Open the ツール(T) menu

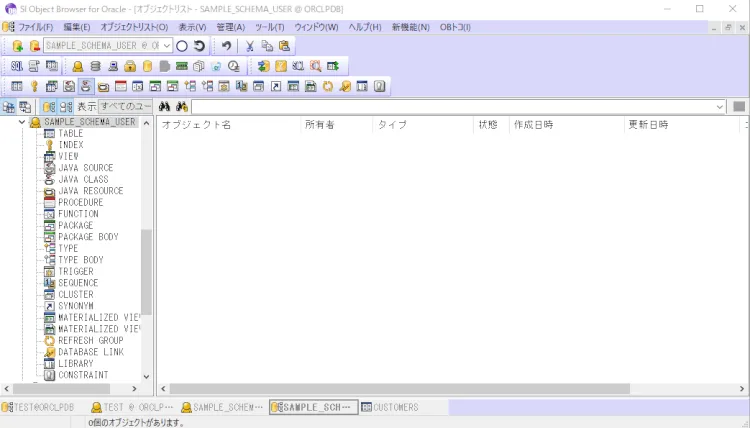[x=270, y=26]
